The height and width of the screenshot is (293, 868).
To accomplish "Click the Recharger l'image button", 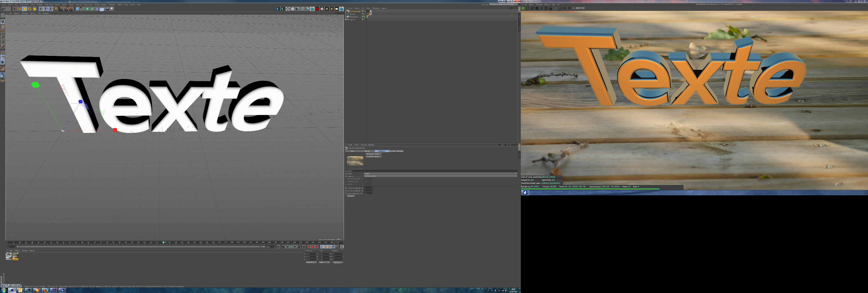I will click(x=373, y=154).
